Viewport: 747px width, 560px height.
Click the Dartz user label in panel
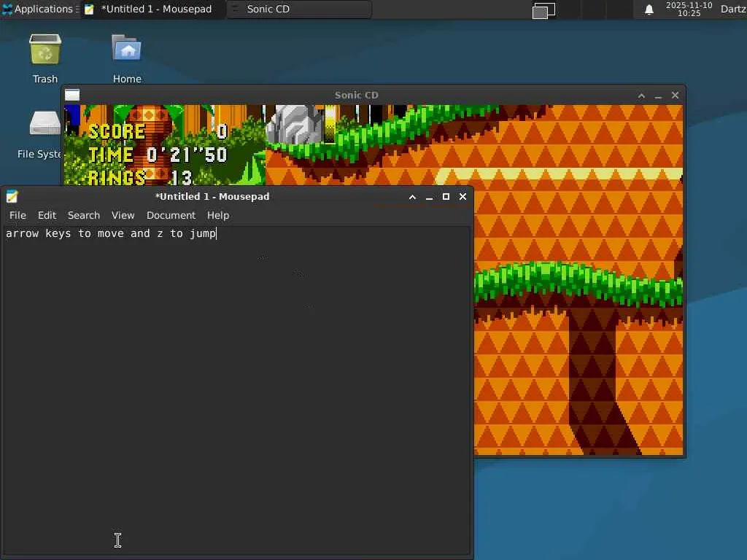click(733, 9)
